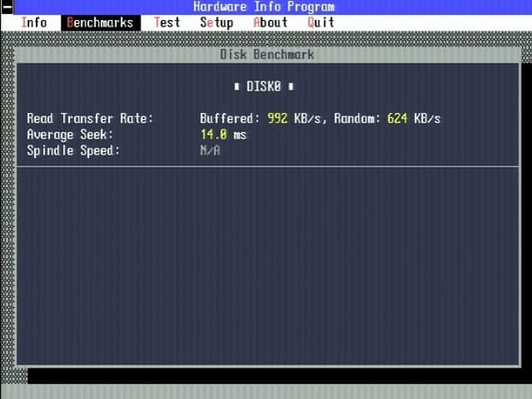Click the buffered value 992

point(277,118)
